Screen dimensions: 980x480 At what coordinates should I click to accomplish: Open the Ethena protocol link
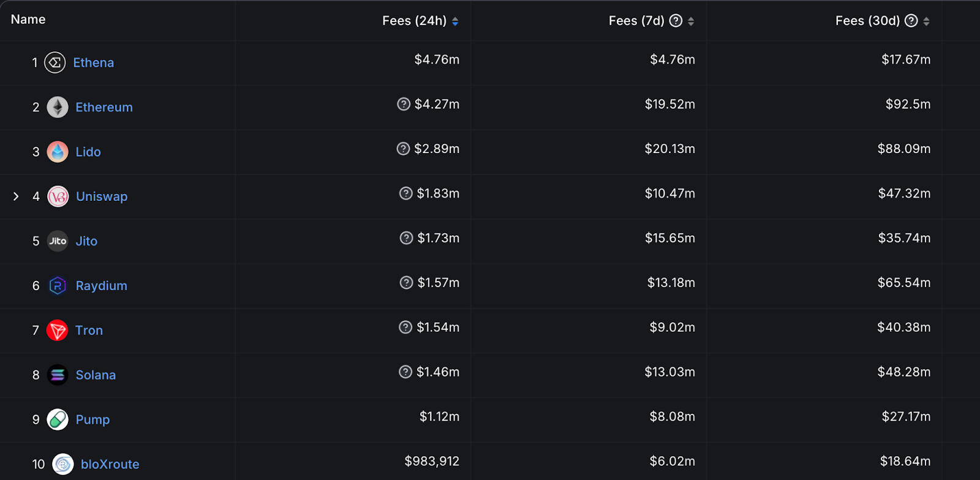94,62
